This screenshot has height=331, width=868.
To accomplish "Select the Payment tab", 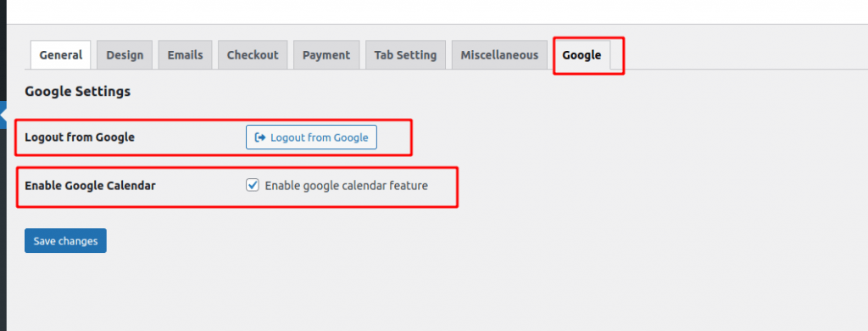I will pyautogui.click(x=326, y=55).
